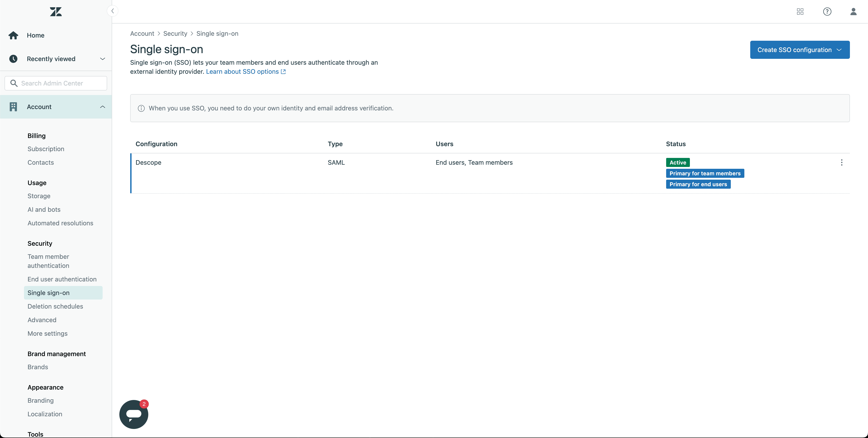This screenshot has width=868, height=438.
Task: Click the End users, Team members cell
Action: click(474, 162)
